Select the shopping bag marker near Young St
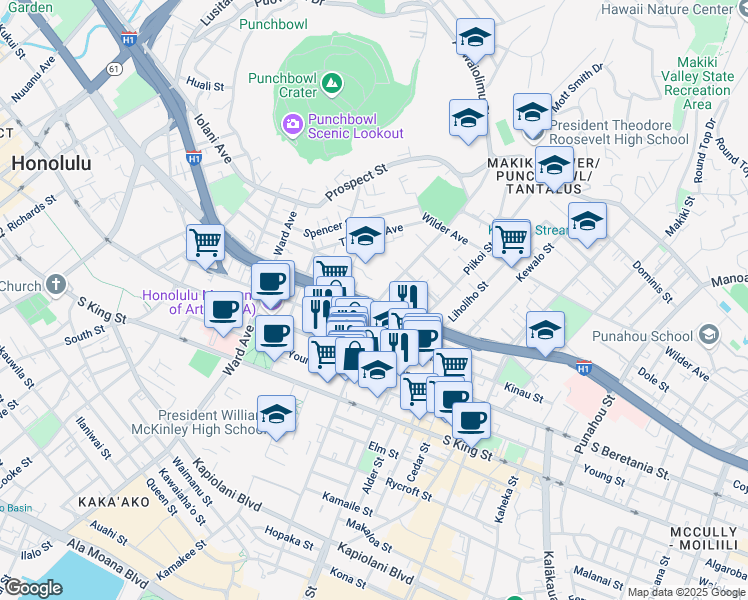This screenshot has width=748, height=600. (x=352, y=358)
